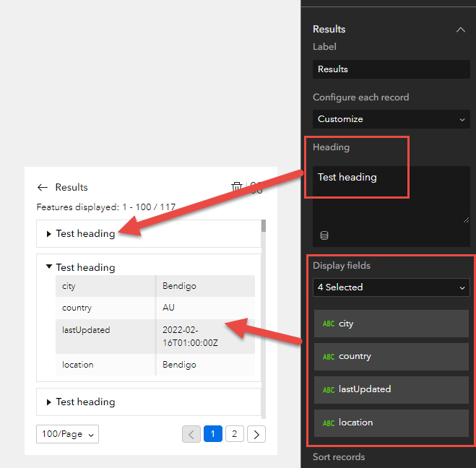Click the back arrow beside Results
The image size is (476, 468).
point(43,187)
